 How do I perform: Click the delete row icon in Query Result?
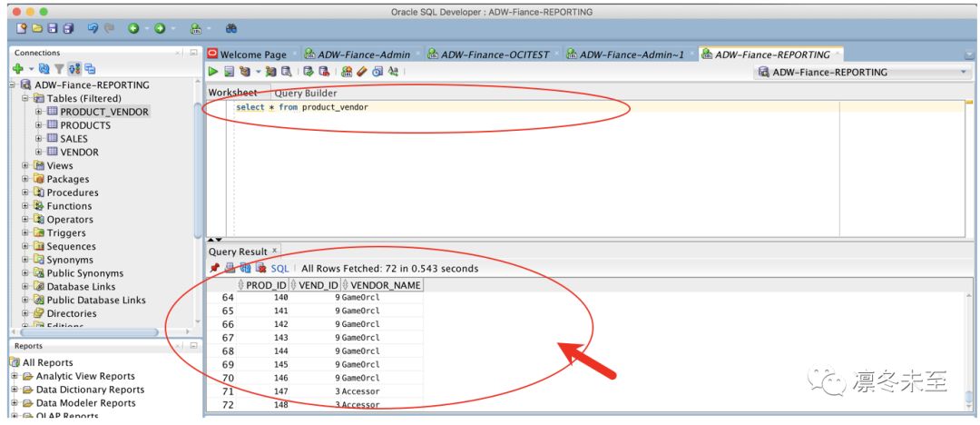coord(260,268)
